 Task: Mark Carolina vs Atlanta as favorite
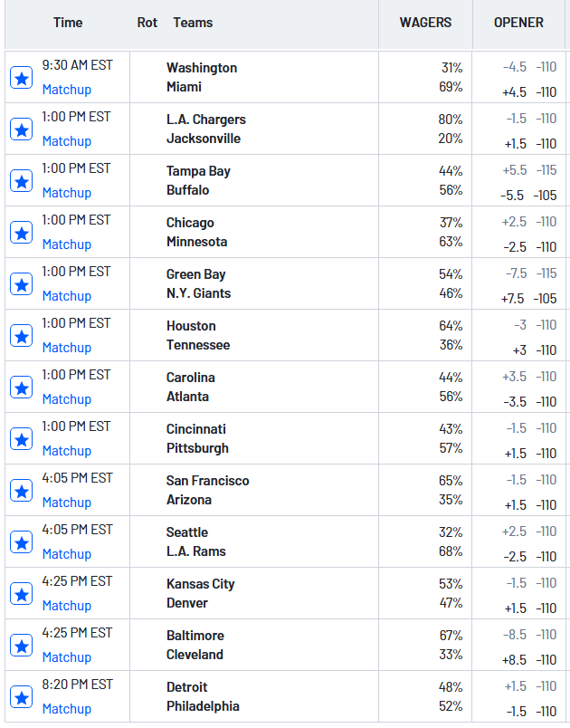point(22,388)
